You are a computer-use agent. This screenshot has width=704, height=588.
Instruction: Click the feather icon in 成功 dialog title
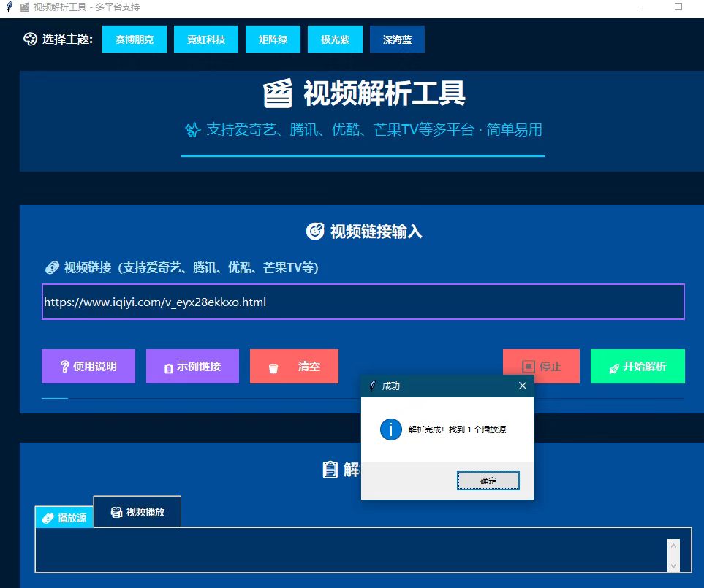372,386
